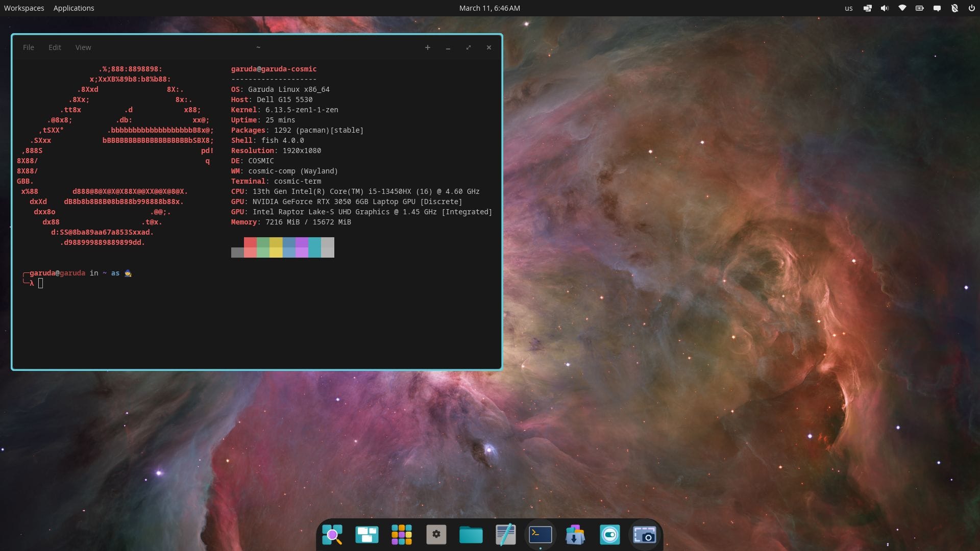Open the COSMIC app launcher search icon
This screenshot has height=551, width=980.
[x=332, y=535]
